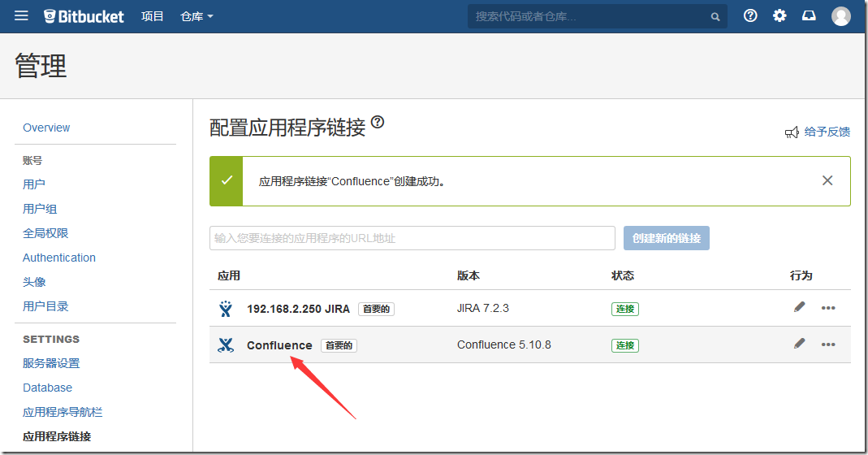Click the 创建新的链接 button

click(x=667, y=238)
